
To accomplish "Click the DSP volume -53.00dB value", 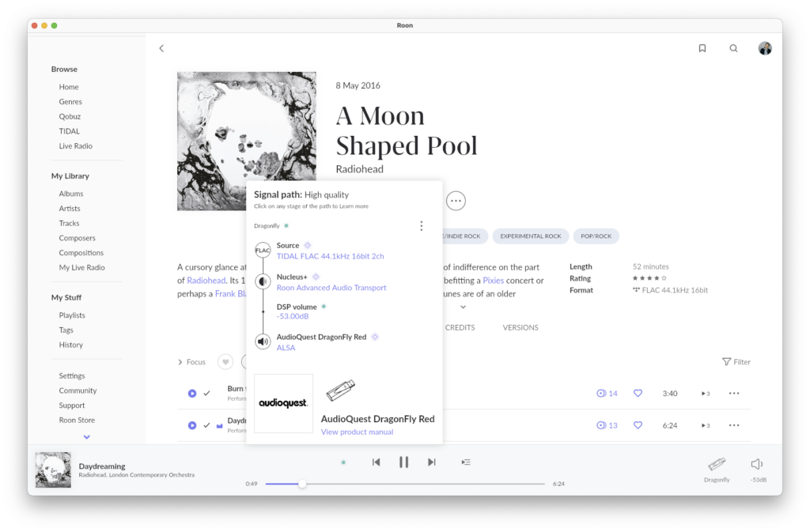I will click(x=293, y=315).
